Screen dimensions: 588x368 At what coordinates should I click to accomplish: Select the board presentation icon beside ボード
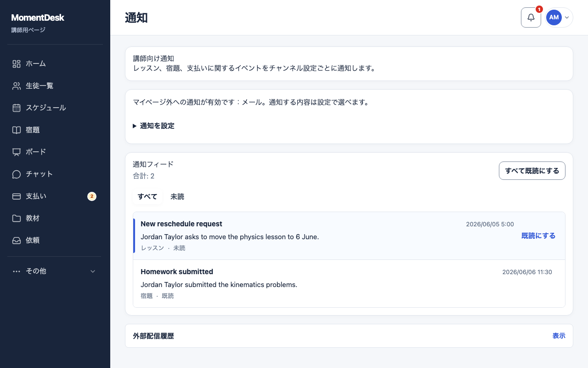coord(17,152)
